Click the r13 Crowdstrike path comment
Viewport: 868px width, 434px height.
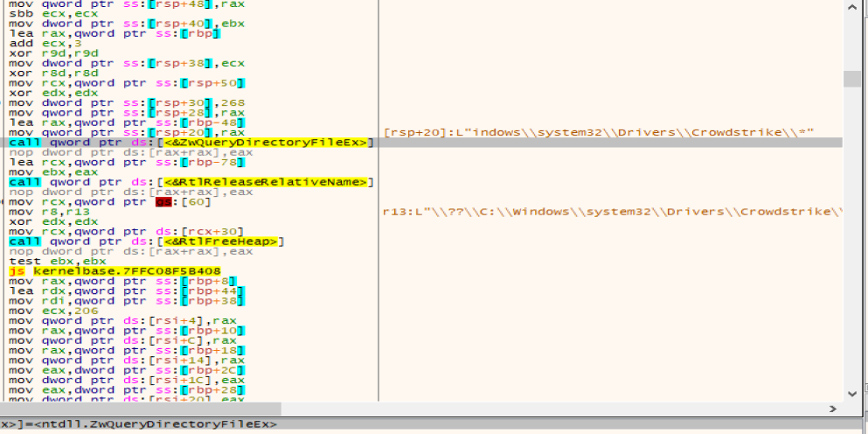click(x=613, y=212)
